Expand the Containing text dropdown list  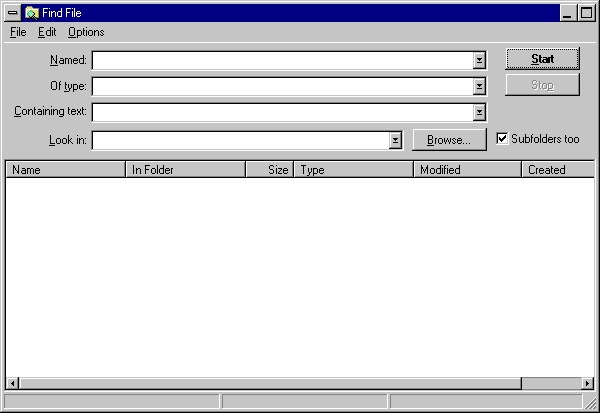point(479,113)
